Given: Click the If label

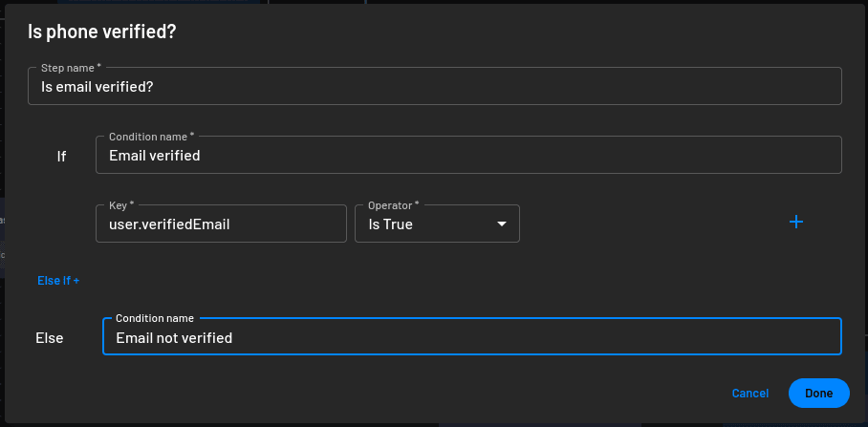Looking at the screenshot, I should pyautogui.click(x=61, y=157).
